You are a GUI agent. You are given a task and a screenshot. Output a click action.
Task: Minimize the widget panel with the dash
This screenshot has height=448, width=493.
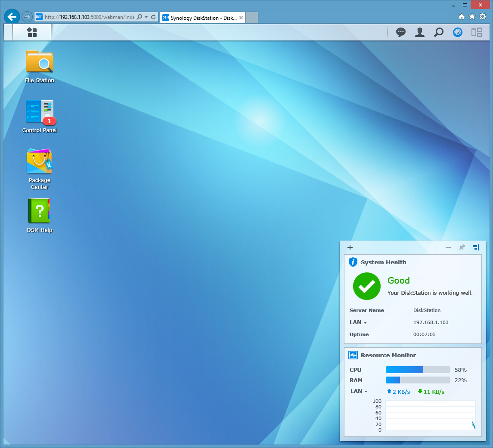pos(448,247)
